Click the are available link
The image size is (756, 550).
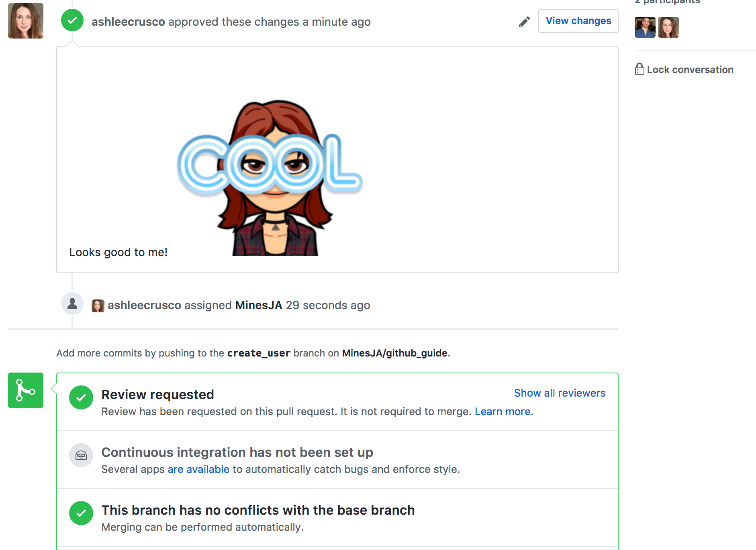click(x=198, y=469)
